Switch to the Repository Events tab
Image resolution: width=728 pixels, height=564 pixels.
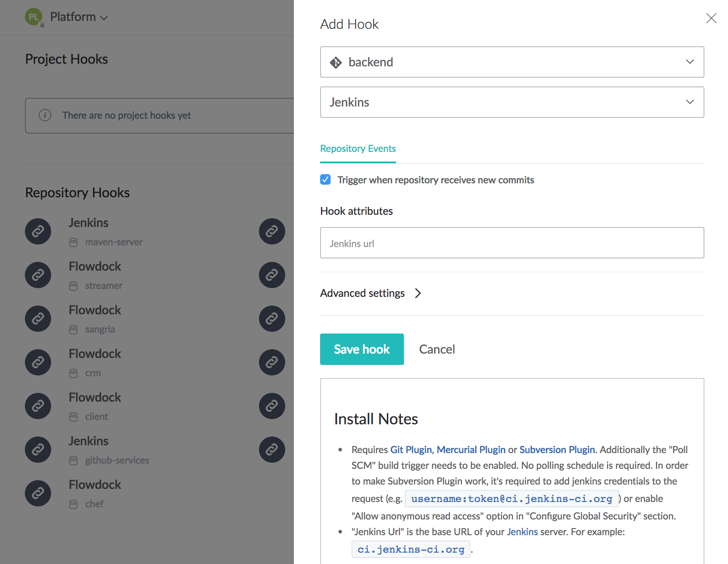click(x=358, y=148)
